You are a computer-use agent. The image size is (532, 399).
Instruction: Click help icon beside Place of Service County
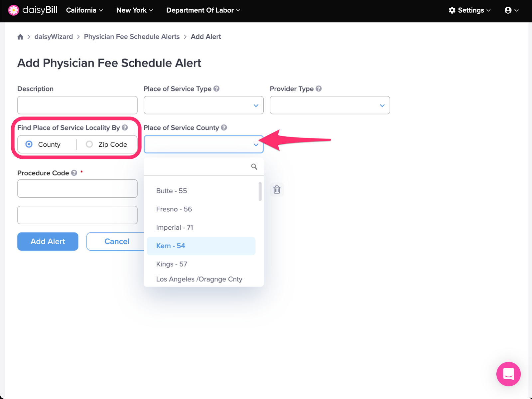(x=224, y=127)
